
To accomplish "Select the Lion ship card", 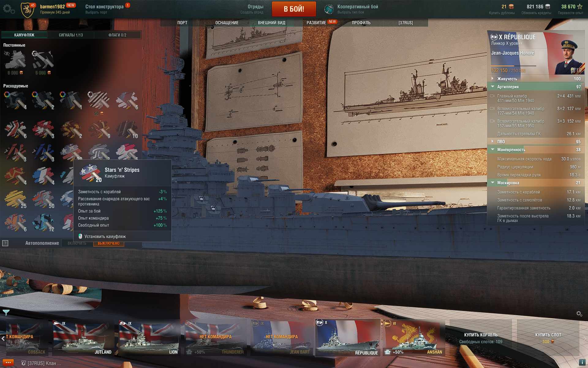I will tap(149, 338).
